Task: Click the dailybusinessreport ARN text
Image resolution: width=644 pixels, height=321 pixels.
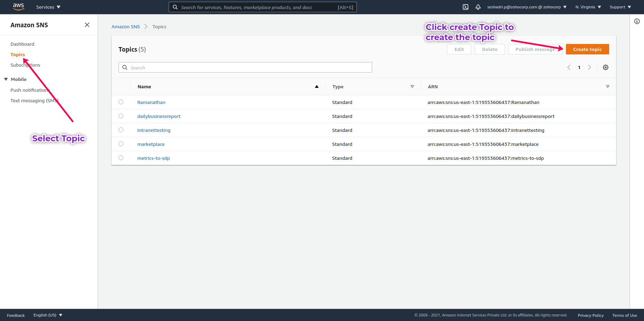Action: click(491, 116)
